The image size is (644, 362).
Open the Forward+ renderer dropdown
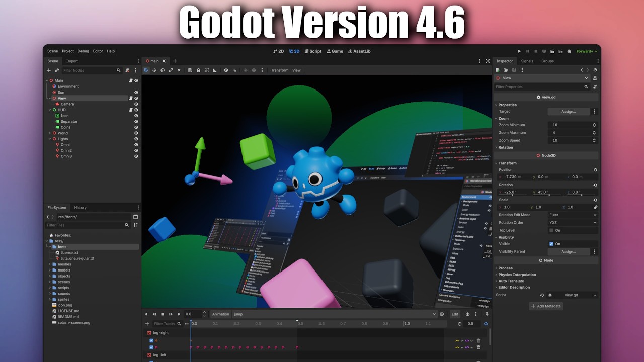(x=587, y=51)
